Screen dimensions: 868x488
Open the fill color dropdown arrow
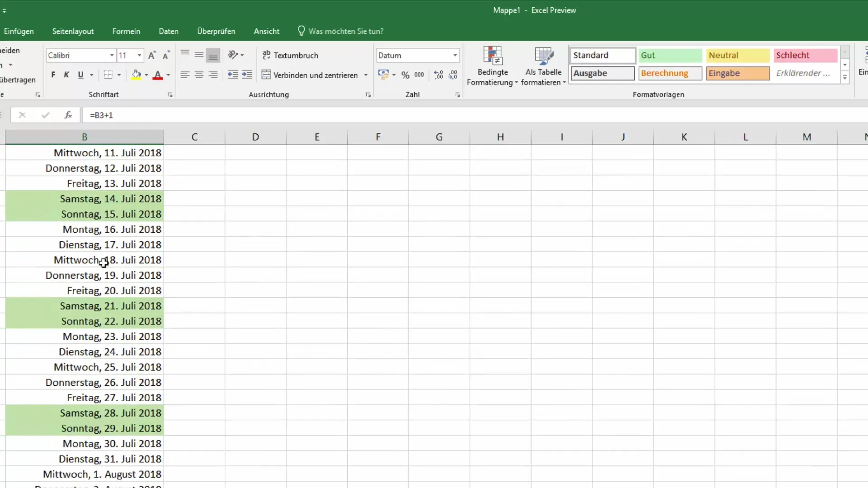click(146, 75)
